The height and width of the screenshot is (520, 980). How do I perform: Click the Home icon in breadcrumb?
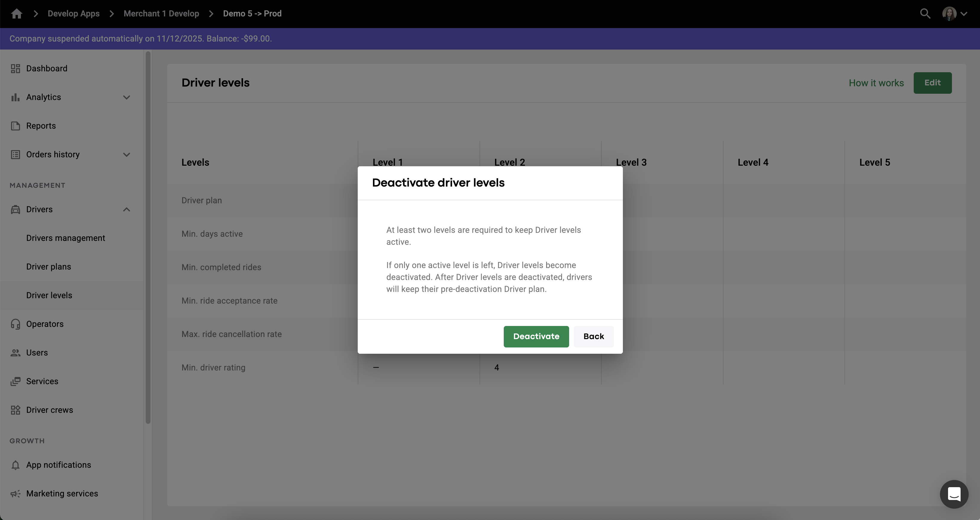point(16,14)
